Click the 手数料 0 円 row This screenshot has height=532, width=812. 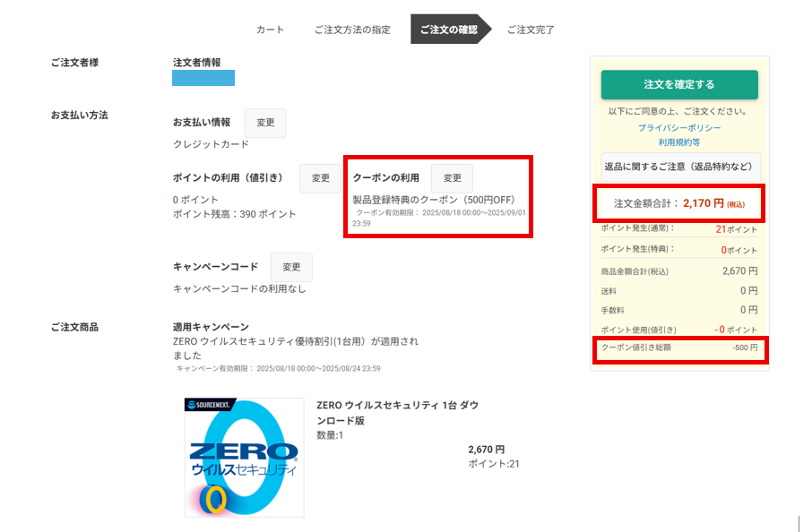679,310
